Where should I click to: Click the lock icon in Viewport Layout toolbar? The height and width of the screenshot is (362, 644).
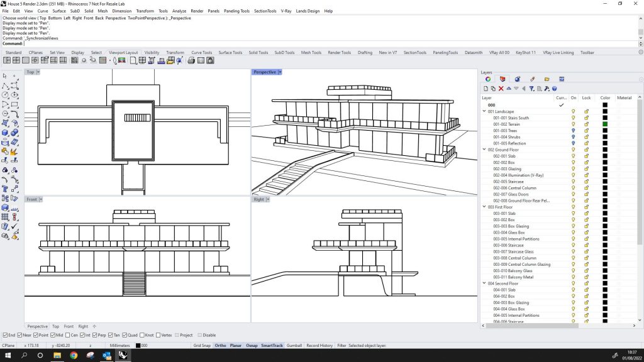point(210,60)
